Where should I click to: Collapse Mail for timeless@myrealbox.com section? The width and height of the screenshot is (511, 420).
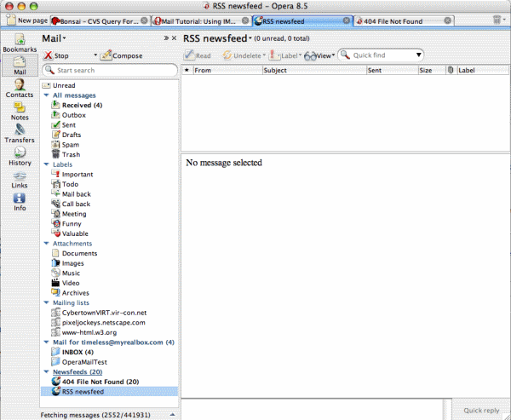tap(46, 342)
